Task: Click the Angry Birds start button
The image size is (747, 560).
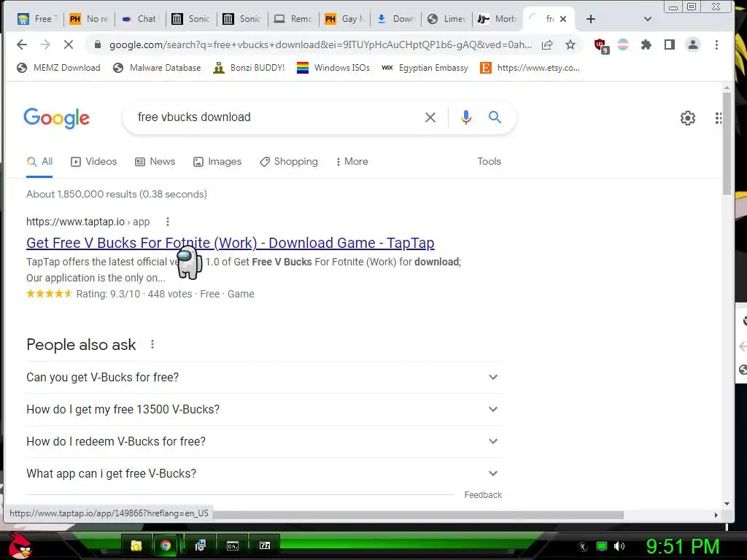Action: pos(20,545)
